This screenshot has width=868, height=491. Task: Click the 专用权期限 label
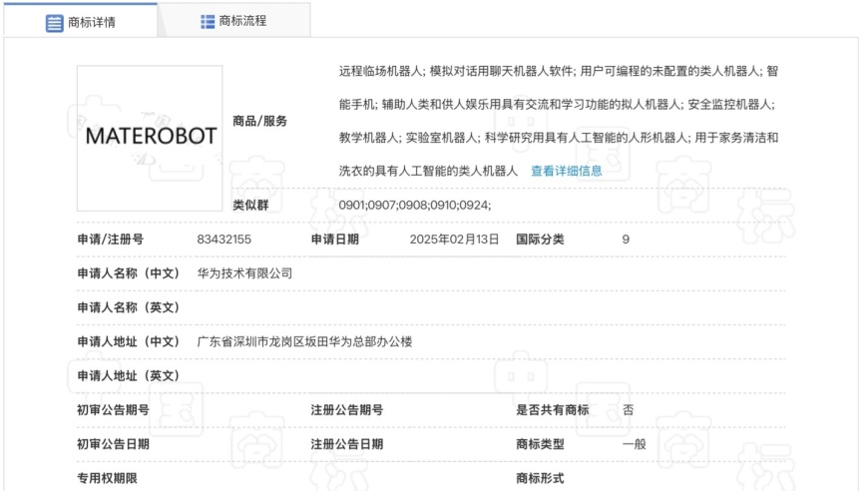pos(107,478)
